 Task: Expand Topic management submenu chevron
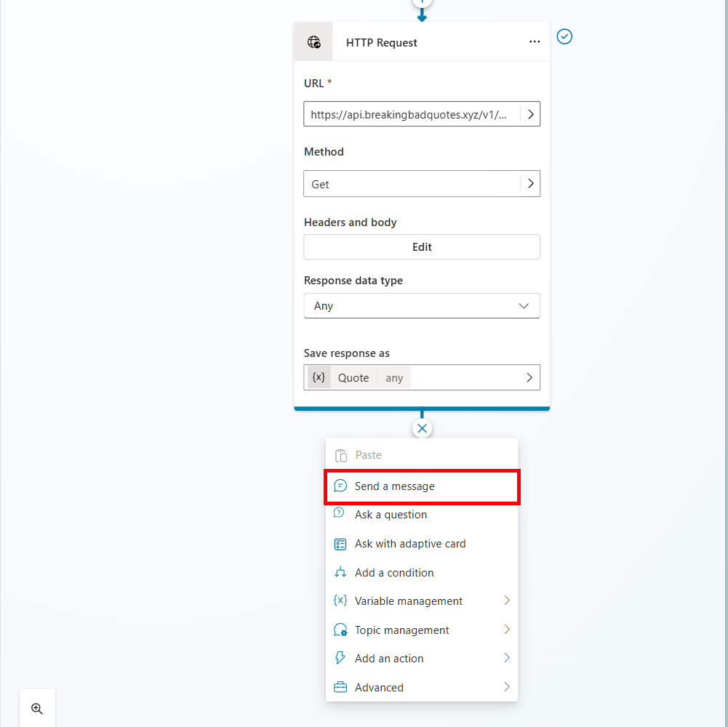pos(506,630)
